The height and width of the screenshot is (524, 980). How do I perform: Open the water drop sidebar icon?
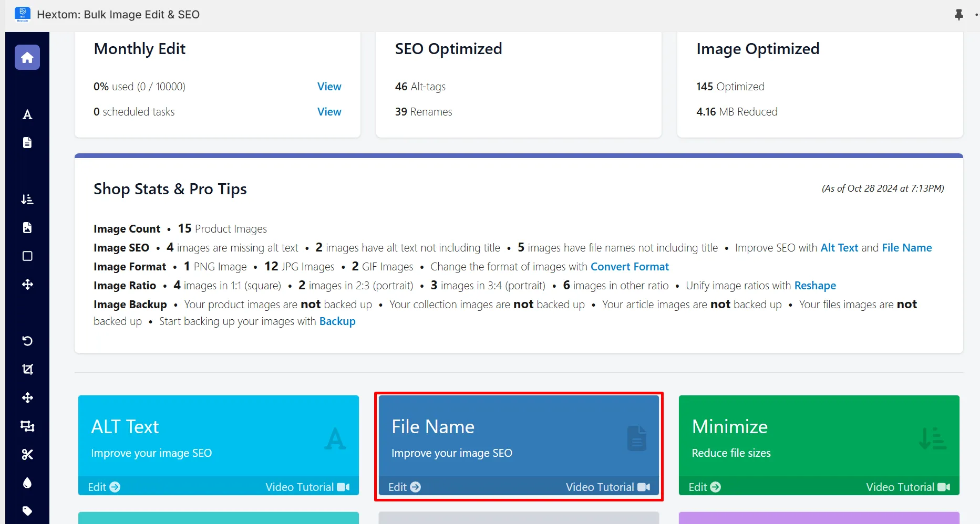[x=27, y=483]
